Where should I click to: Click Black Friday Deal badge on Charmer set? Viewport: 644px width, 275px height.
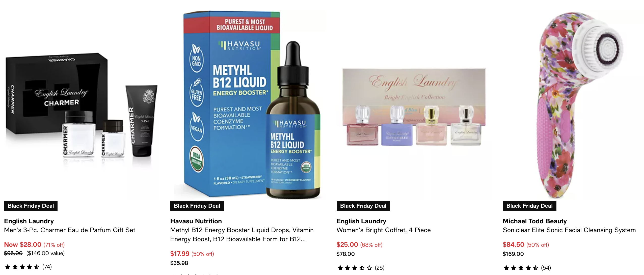31,206
